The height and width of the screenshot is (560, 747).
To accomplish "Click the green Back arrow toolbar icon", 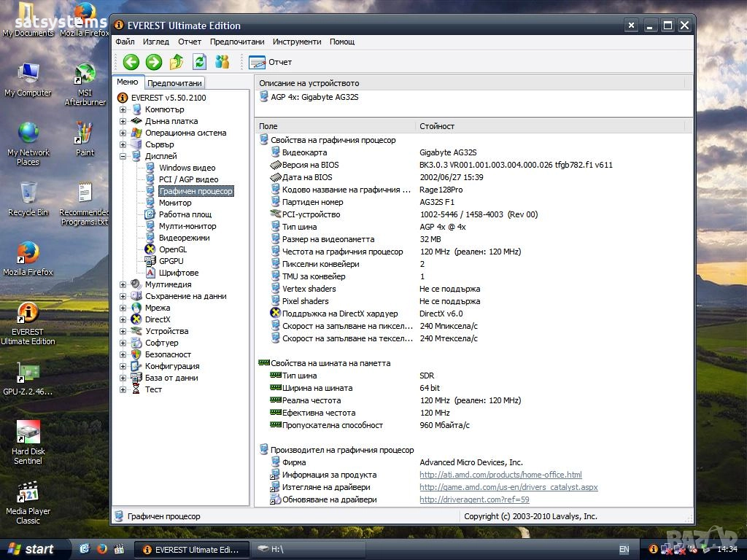I will tap(131, 62).
